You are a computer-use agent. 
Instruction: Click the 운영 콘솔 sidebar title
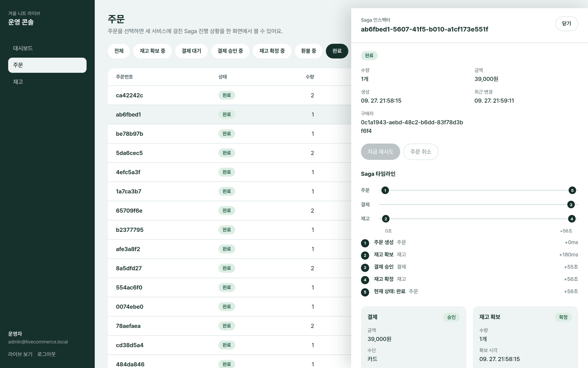pos(21,22)
